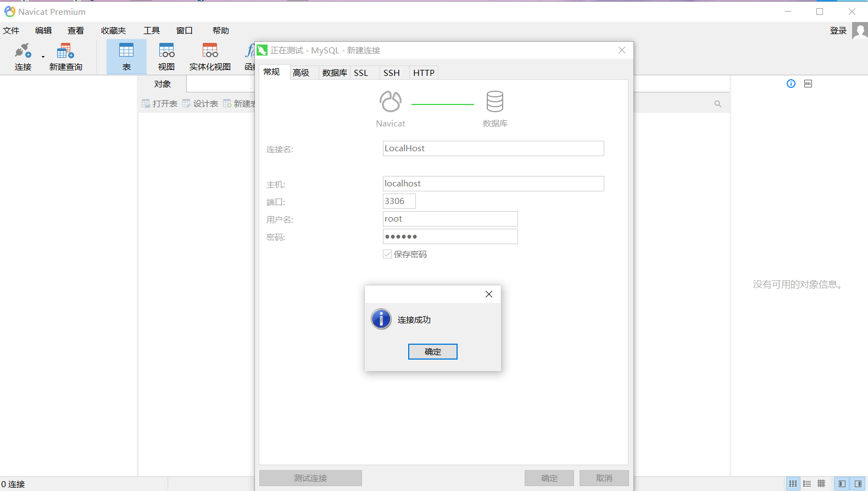
Task: Switch to detail view in status bar
Action: pos(821,484)
